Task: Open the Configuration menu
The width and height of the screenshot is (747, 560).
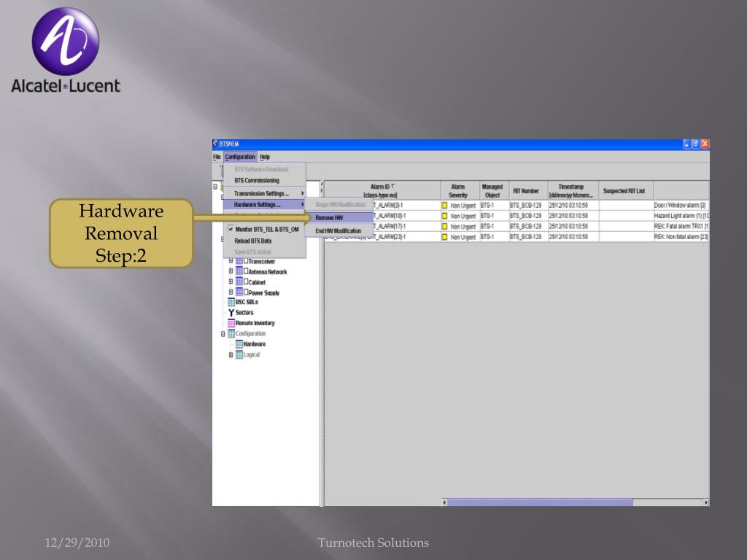Action: (x=240, y=157)
